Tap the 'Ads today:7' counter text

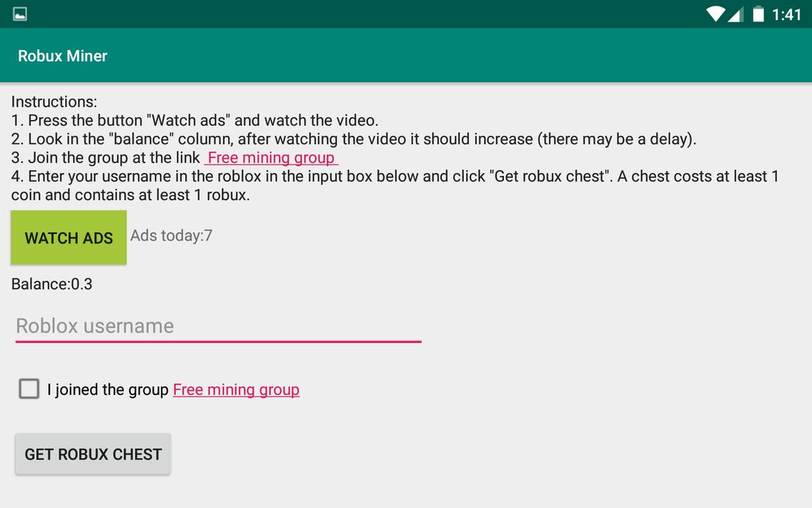pos(172,236)
